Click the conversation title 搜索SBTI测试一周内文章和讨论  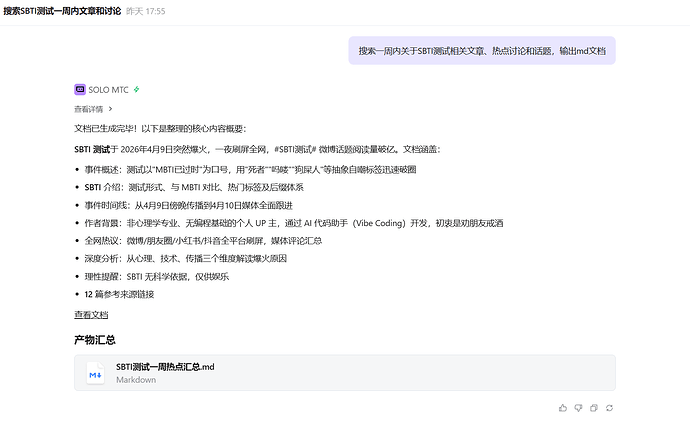tap(61, 11)
